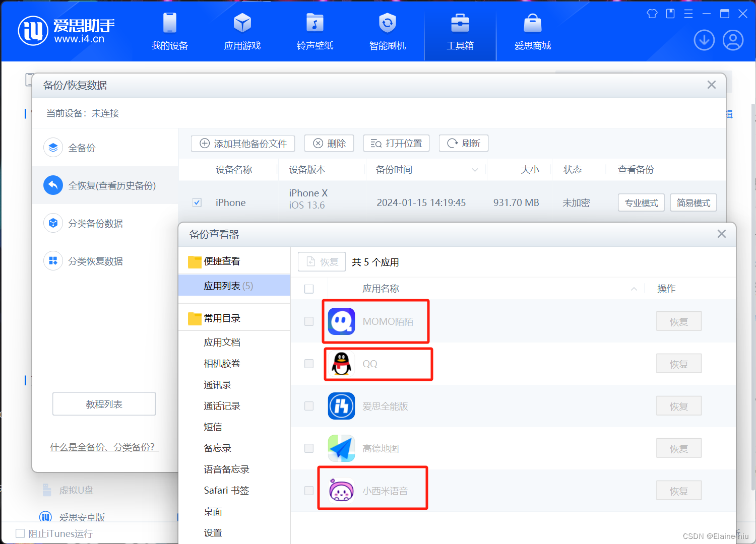
Task: Select 分类备份数据 in the sidebar
Action: pos(105,223)
